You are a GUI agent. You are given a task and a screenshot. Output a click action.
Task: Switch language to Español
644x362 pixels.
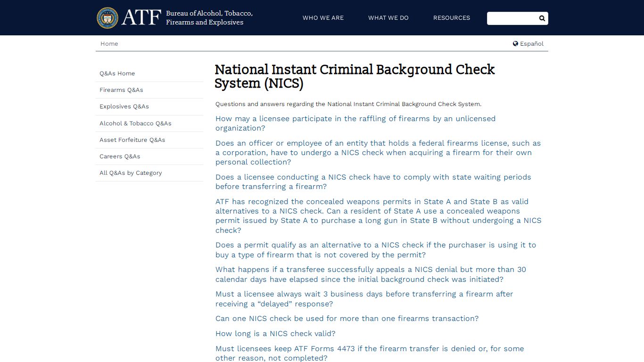pos(532,44)
